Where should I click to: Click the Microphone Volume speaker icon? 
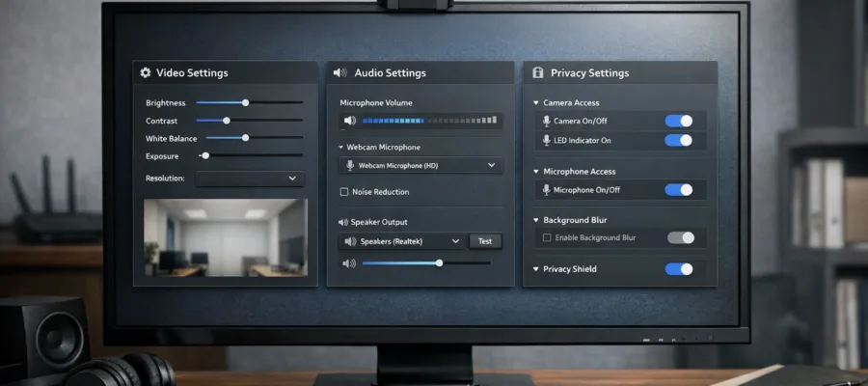click(x=349, y=121)
